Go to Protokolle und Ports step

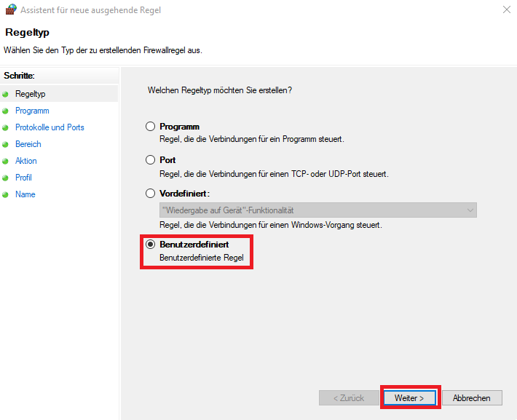[50, 127]
